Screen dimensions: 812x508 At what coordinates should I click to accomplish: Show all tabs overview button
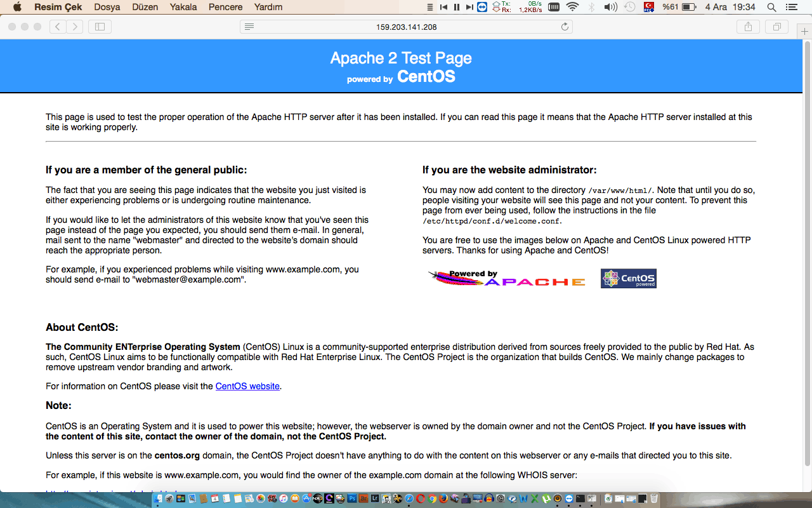(x=776, y=27)
